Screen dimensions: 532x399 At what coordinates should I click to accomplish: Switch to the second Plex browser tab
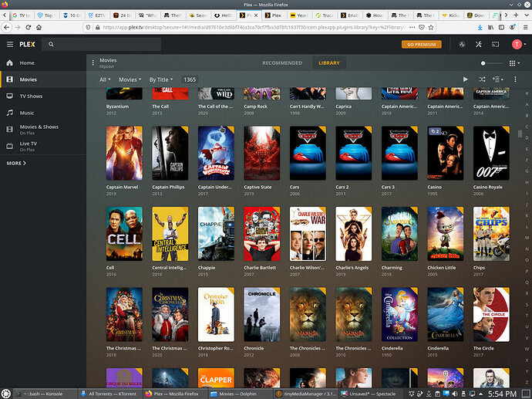click(x=274, y=15)
